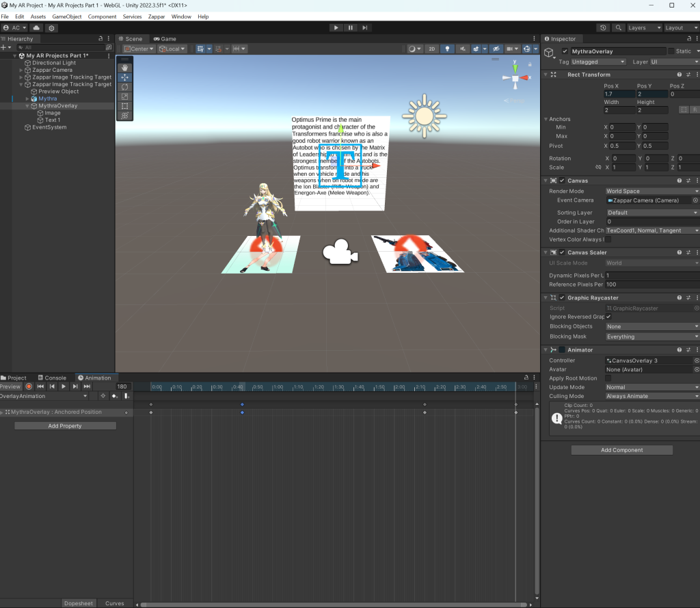Enable the Apply Root Motion checkbox
700x608 pixels.
pos(608,378)
